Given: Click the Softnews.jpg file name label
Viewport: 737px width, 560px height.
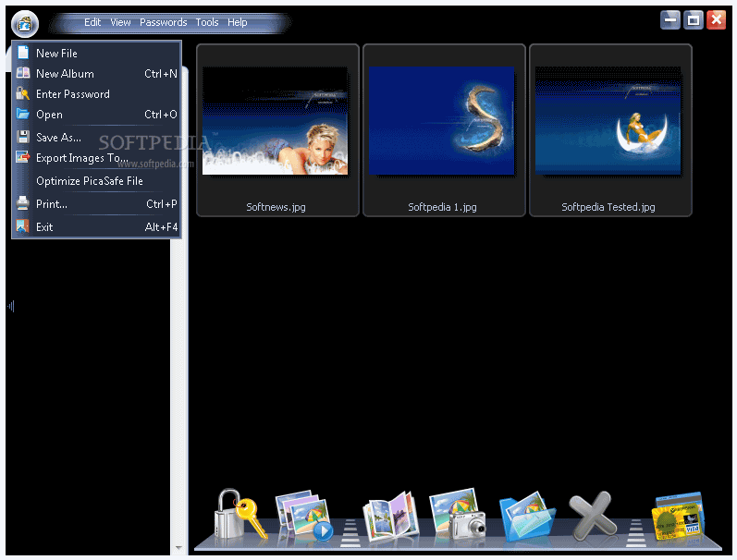Looking at the screenshot, I should coord(276,207).
